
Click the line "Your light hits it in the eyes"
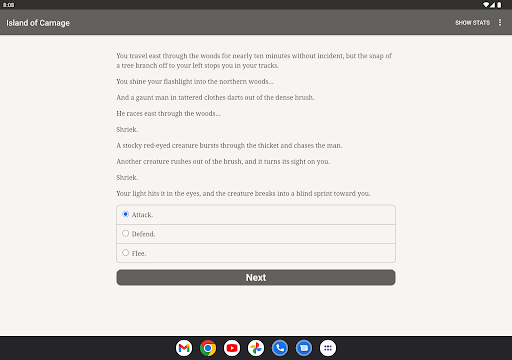coord(243,193)
